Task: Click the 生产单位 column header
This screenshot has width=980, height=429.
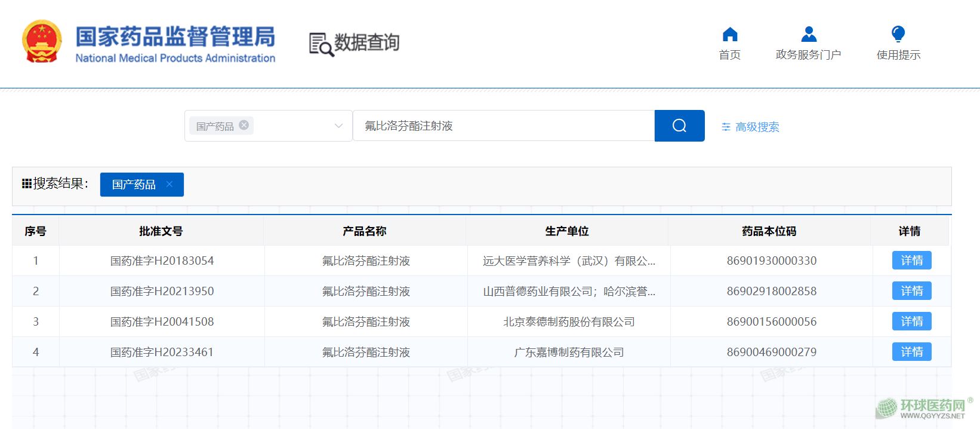Action: click(566, 231)
